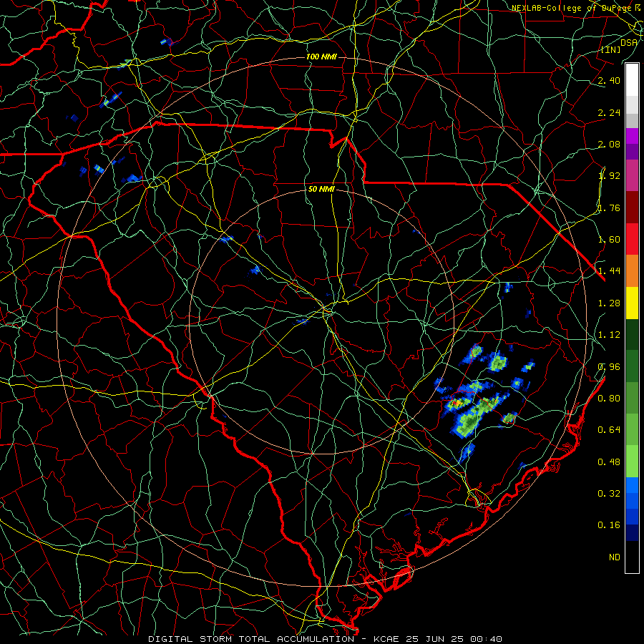Pick the yellow legend swatch
The width and height of the screenshot is (644, 644).
click(632, 303)
